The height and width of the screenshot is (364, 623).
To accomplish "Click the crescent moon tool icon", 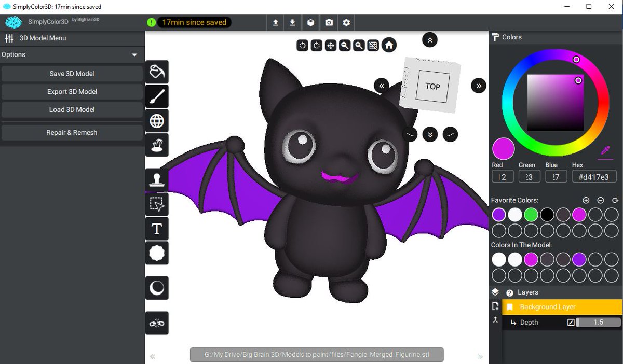I will 157,288.
